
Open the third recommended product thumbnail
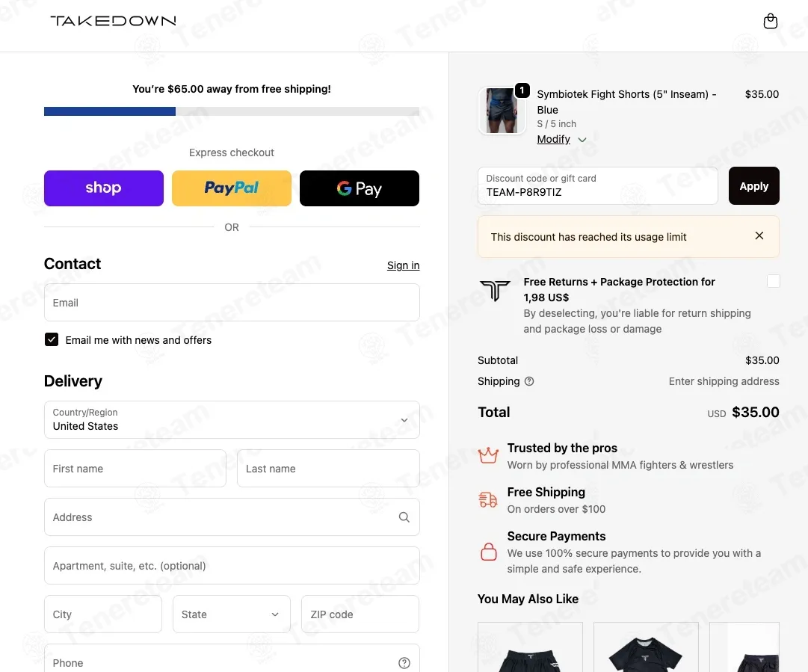tap(744, 647)
